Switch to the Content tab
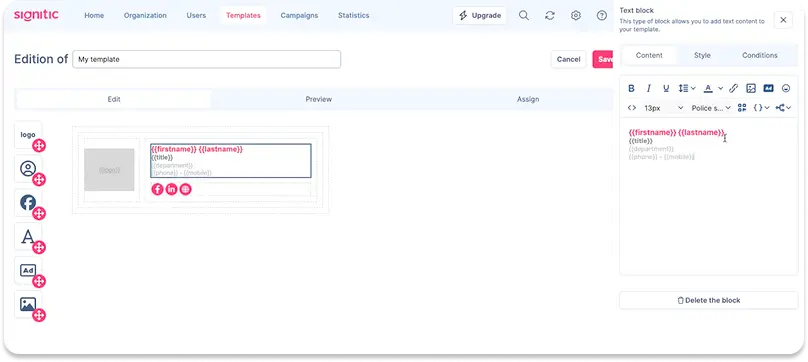808x362 pixels. coord(649,55)
